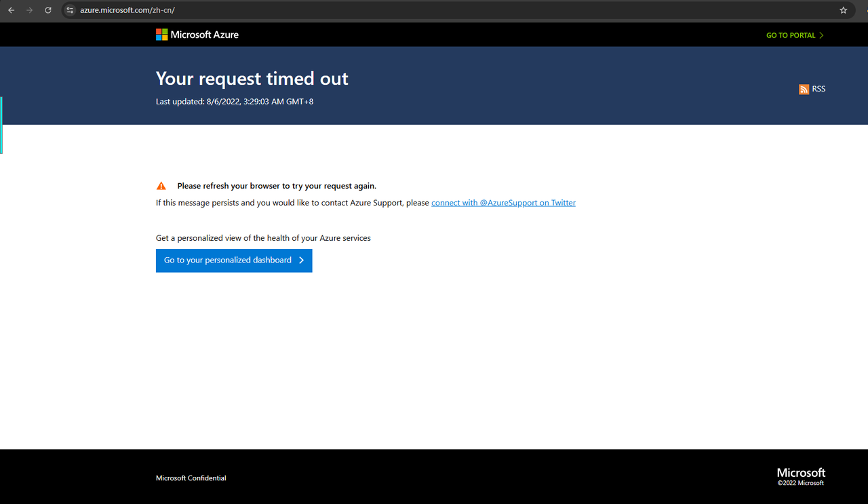The height and width of the screenshot is (504, 868).
Task: Click the "Your request timed out" heading
Action: coord(252,79)
